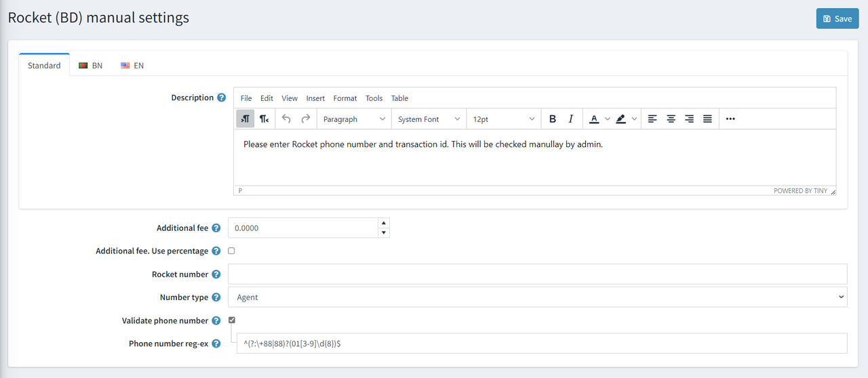Apply the background highlight color
Image resolution: width=868 pixels, height=378 pixels.
click(620, 119)
